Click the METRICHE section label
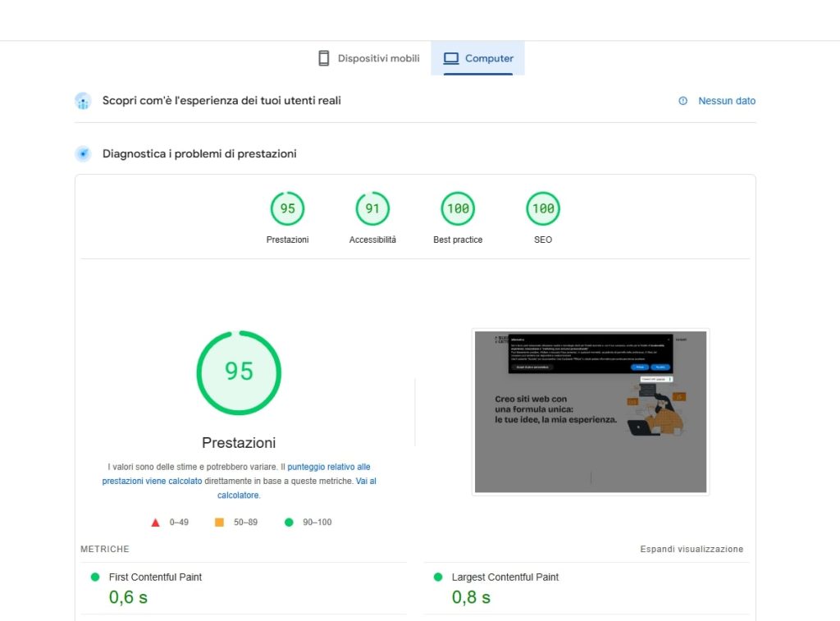This screenshot has height=621, width=840. [x=105, y=549]
